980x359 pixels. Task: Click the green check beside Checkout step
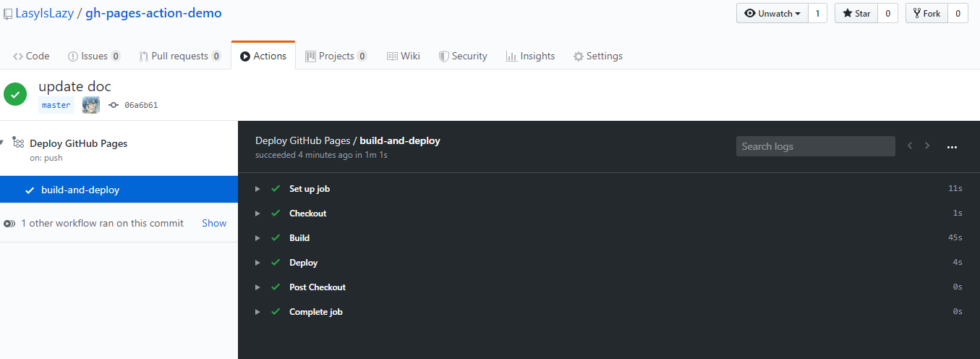coord(276,214)
